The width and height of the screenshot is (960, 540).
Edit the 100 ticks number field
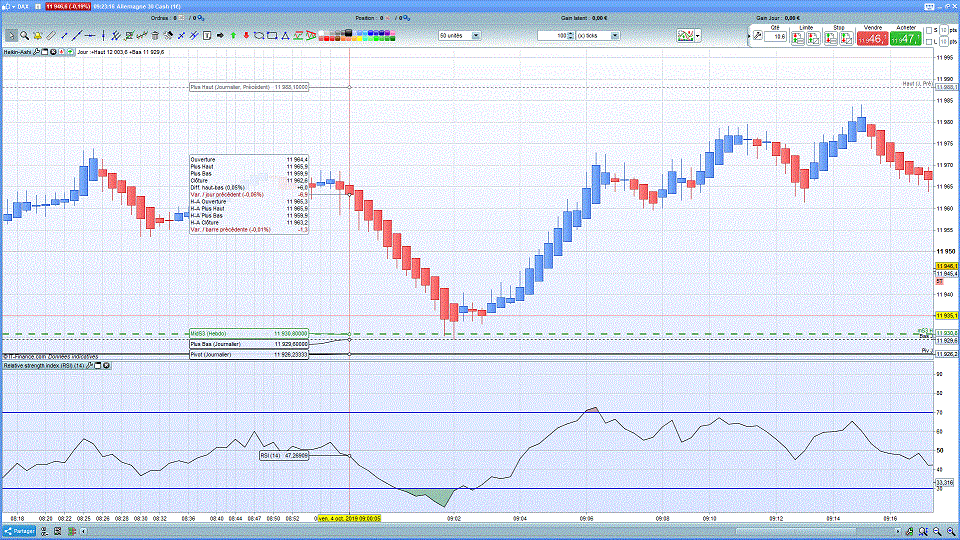point(552,36)
